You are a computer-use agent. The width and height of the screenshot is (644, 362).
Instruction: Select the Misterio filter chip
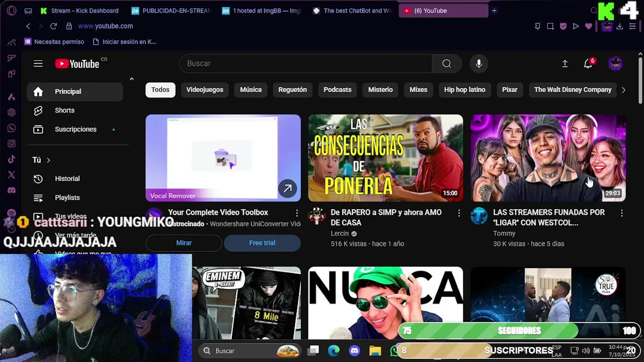[x=380, y=89]
